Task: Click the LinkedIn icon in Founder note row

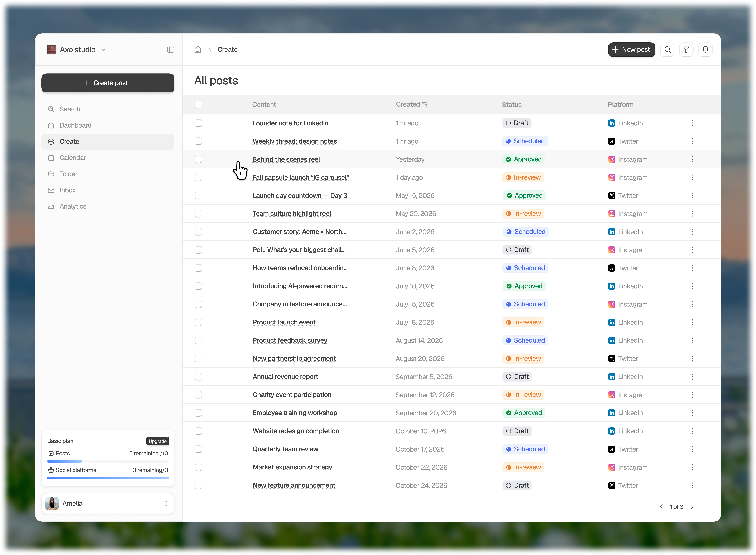Action: coord(612,123)
